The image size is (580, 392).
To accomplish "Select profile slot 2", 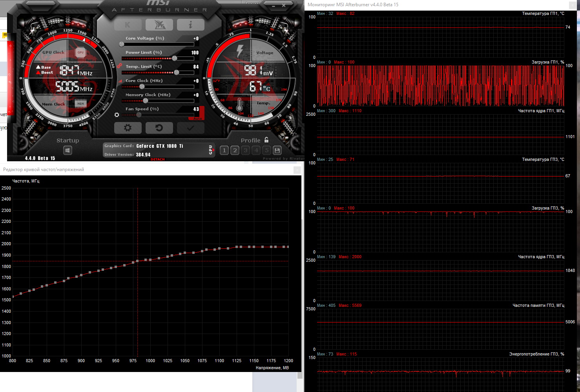I will click(x=235, y=150).
